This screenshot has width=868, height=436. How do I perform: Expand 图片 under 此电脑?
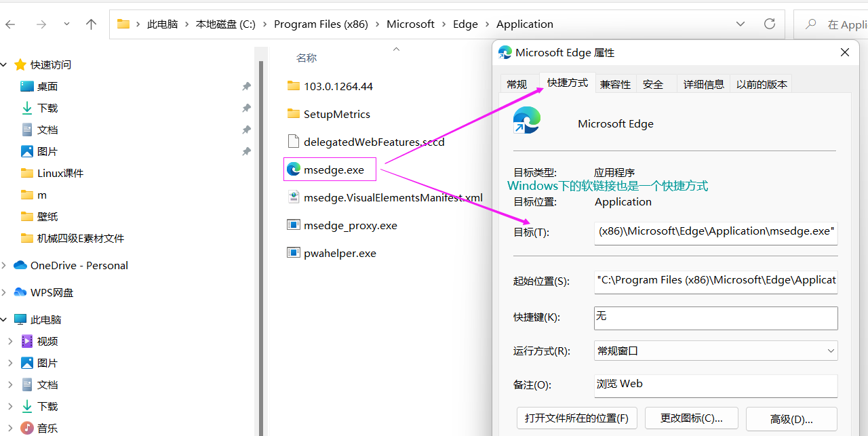[x=10, y=363]
